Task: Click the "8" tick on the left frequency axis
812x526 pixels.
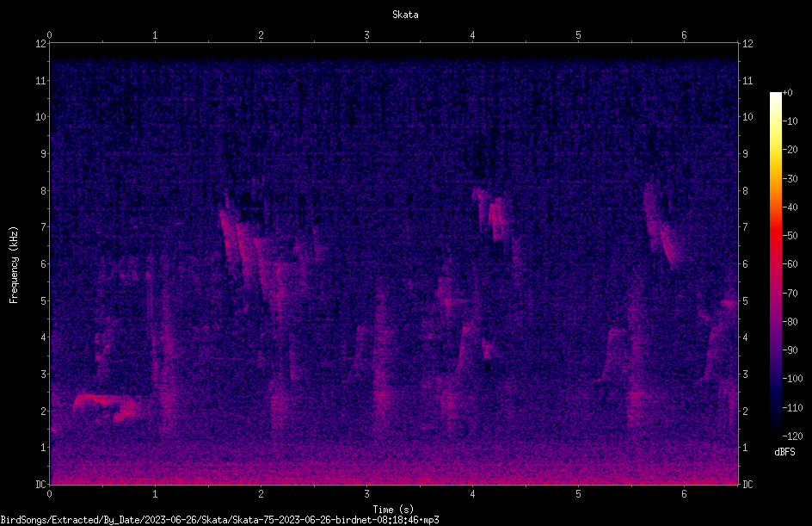Action: pyautogui.click(x=44, y=191)
